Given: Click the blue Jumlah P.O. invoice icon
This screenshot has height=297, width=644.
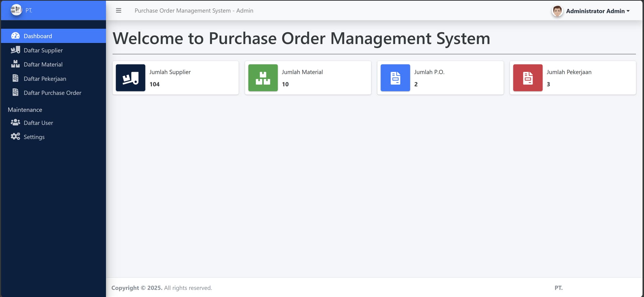Looking at the screenshot, I should tap(395, 78).
